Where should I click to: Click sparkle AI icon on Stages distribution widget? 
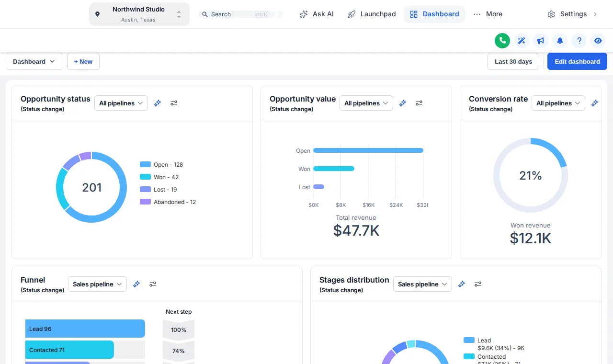[x=462, y=284]
